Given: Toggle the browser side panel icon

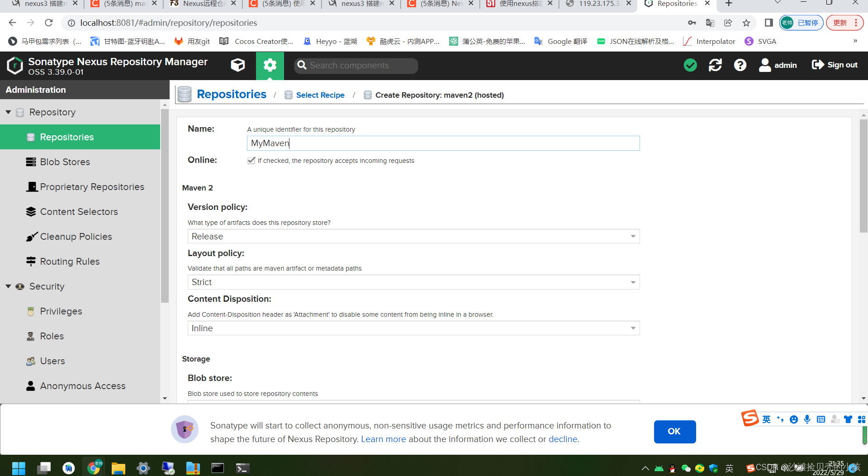Looking at the screenshot, I should tap(768, 23).
